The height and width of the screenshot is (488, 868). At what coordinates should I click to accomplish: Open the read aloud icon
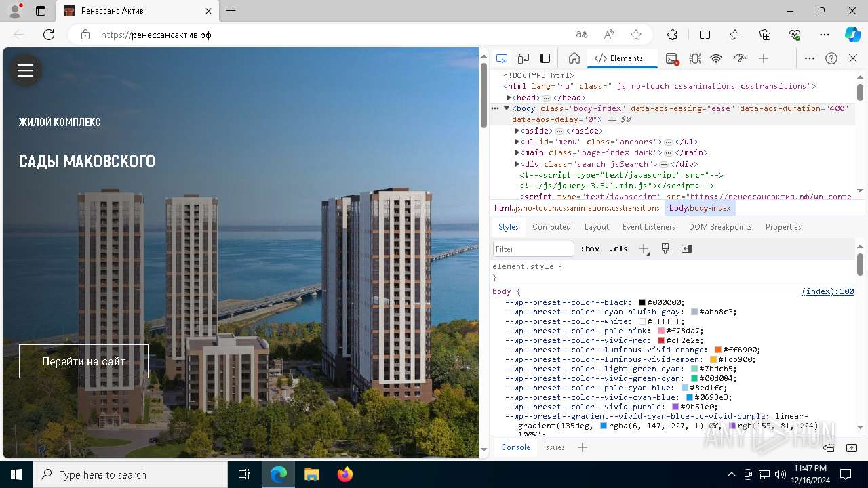pos(609,35)
